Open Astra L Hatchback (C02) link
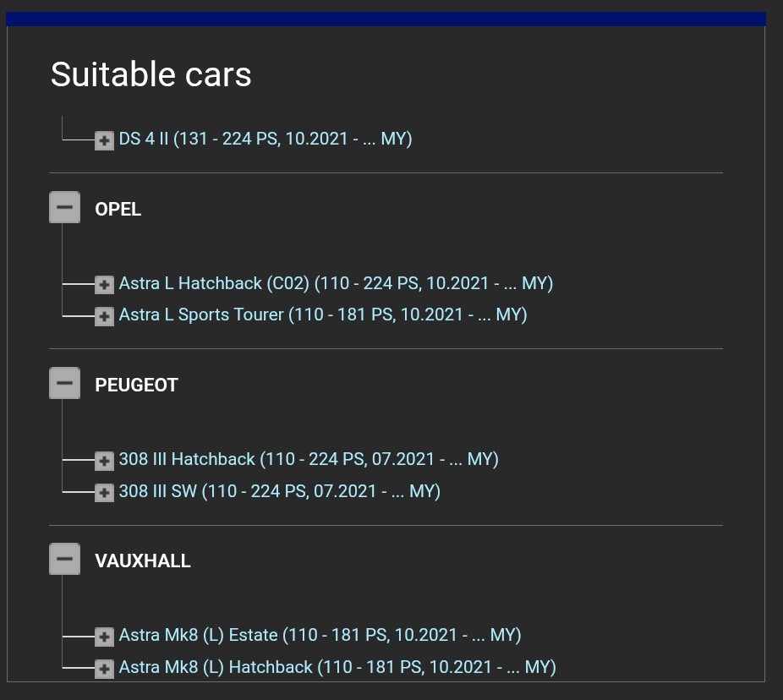 336,283
